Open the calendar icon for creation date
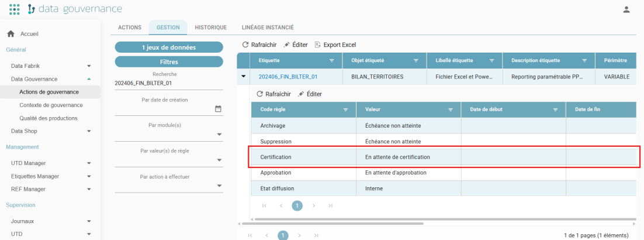 click(x=218, y=109)
